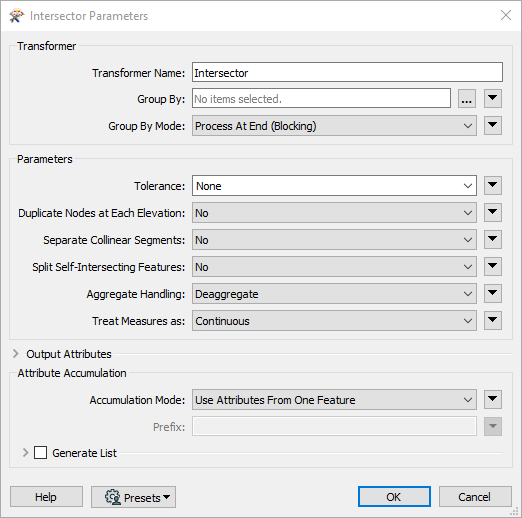Click the arrow menu beside Tolerance

coord(493,186)
